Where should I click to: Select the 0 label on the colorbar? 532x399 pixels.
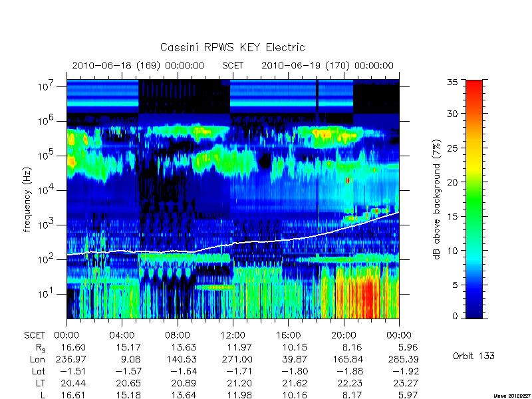pyautogui.click(x=455, y=317)
